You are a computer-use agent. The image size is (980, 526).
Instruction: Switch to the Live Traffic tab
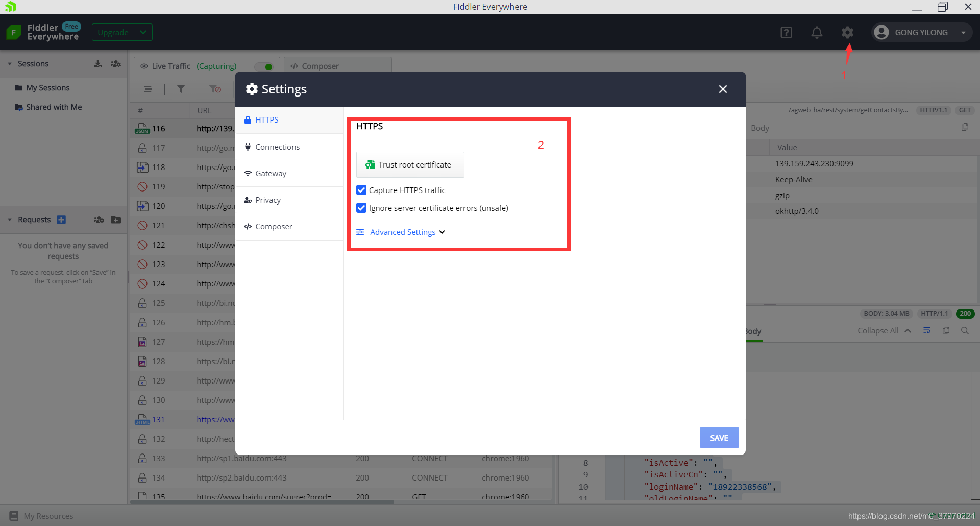coord(207,66)
